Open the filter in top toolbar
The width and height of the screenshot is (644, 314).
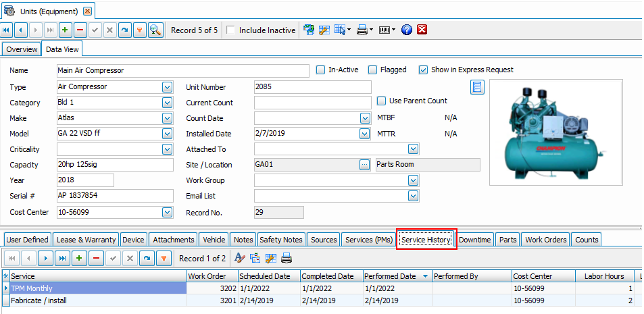(x=140, y=30)
